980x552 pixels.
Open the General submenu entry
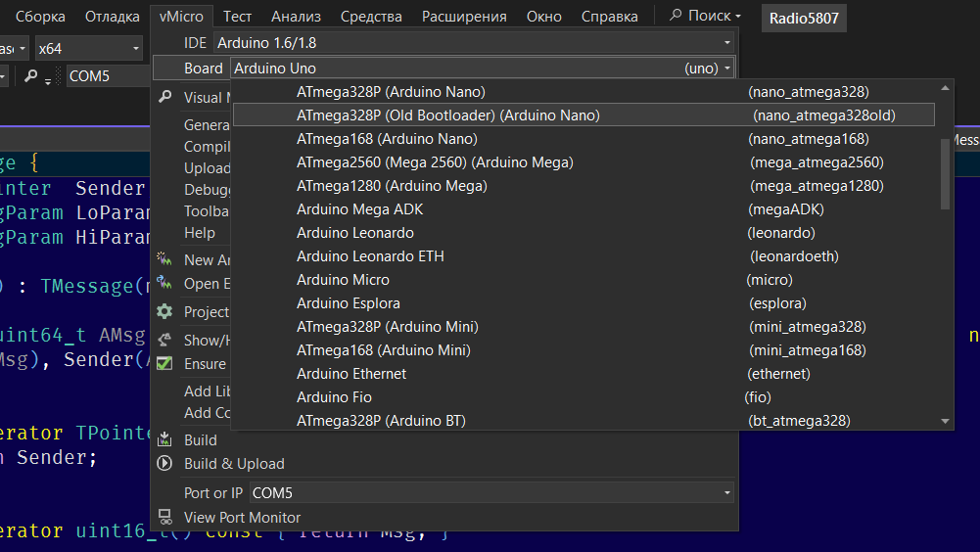[207, 125]
